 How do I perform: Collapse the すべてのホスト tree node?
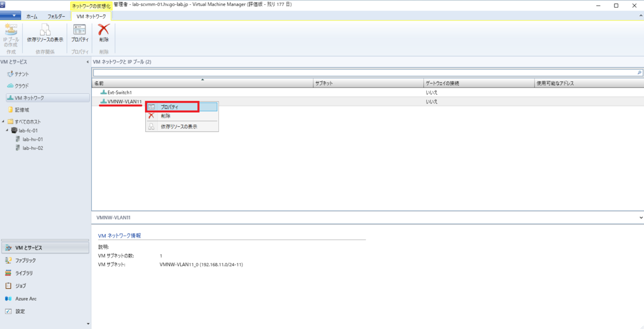3,122
